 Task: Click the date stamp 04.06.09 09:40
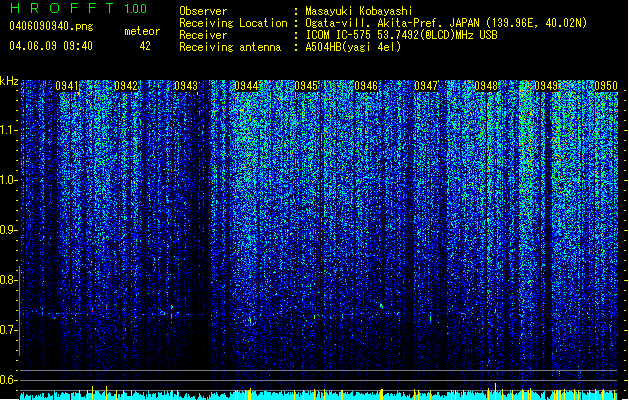click(x=51, y=46)
